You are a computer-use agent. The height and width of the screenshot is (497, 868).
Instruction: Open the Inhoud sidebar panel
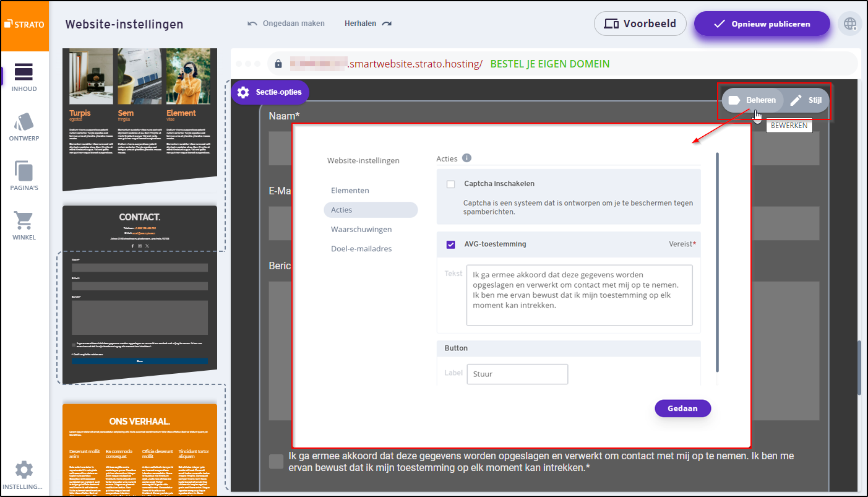[24, 77]
